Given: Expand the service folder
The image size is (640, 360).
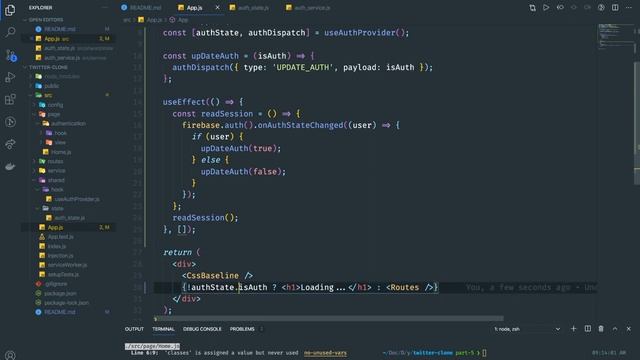Looking at the screenshot, I should point(56,171).
